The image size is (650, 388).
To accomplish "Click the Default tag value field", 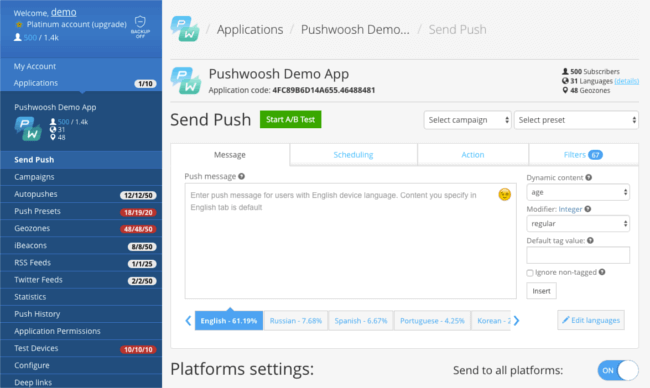I will click(x=578, y=255).
